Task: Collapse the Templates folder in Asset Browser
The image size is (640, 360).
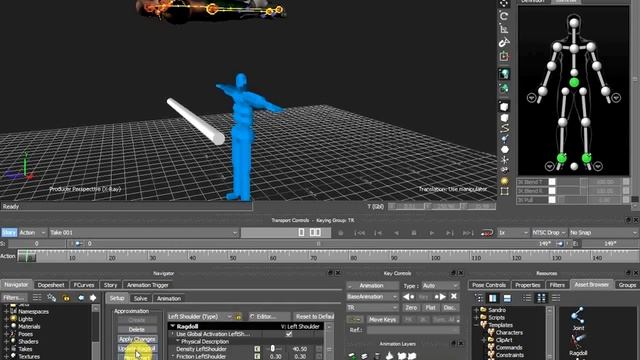Action: [477, 325]
